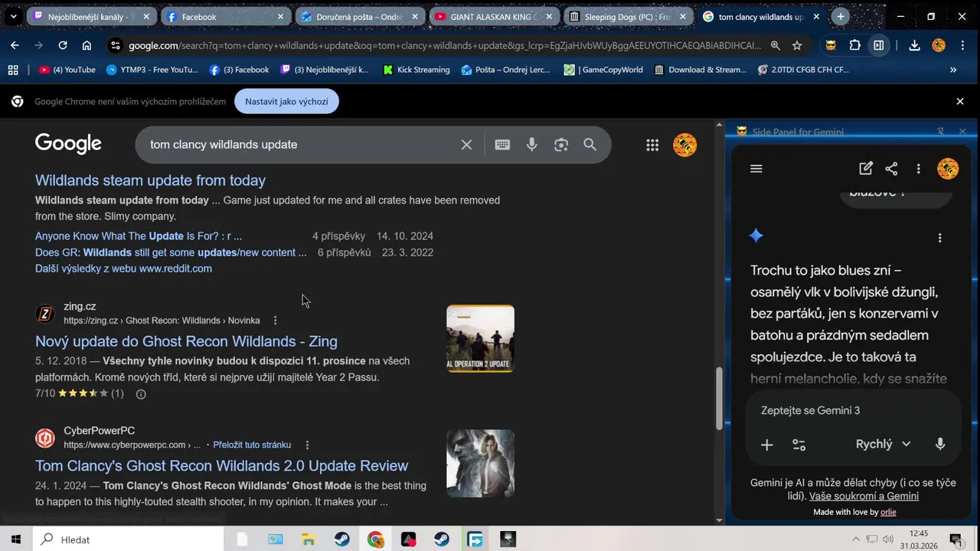The width and height of the screenshot is (980, 551).
Task: Start voice search with the microphone
Action: tap(532, 145)
